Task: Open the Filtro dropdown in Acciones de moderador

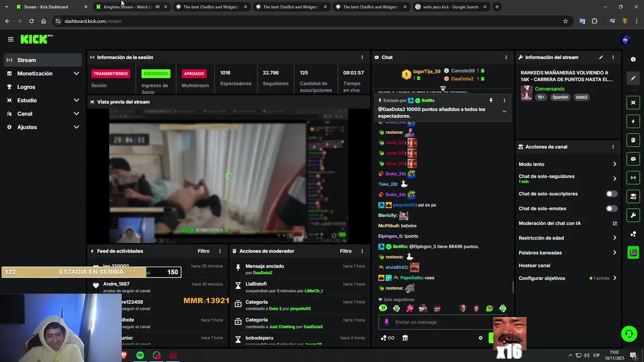Action: point(346,251)
